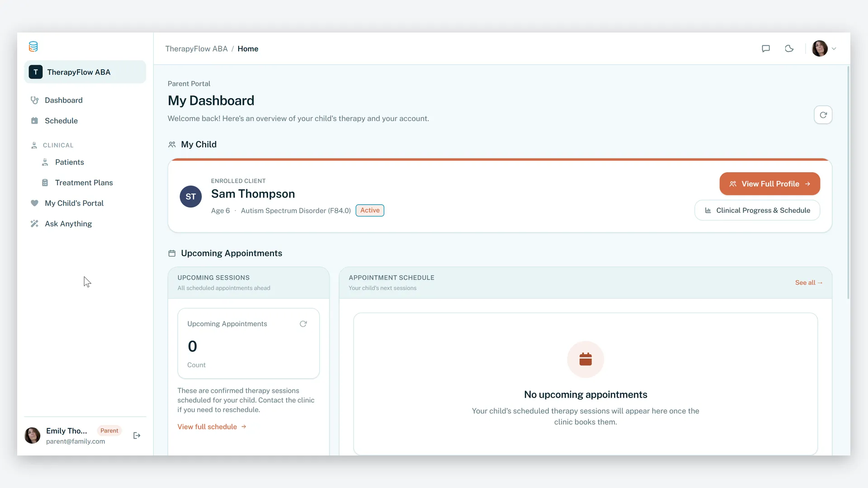Click the logout icon beside Emily Tho...

[137, 436]
